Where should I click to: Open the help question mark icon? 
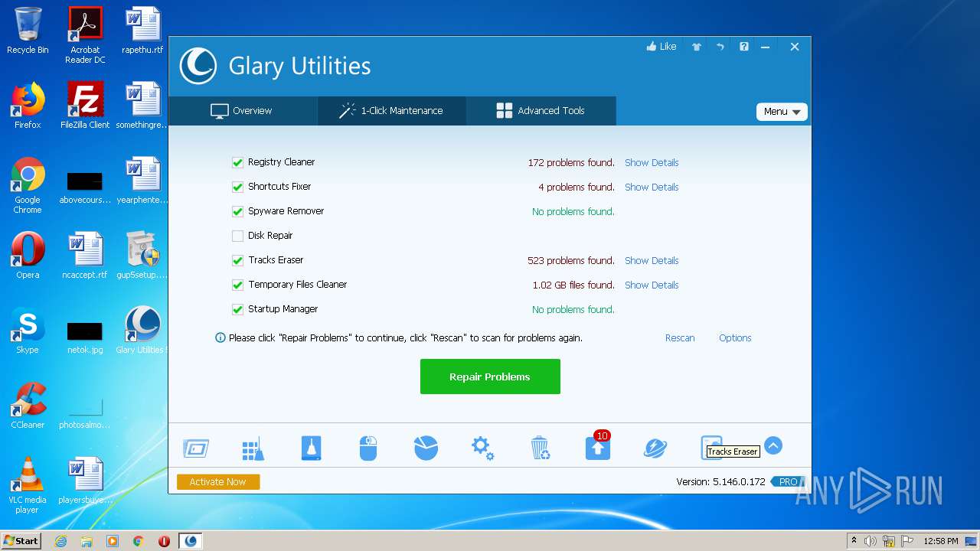(x=743, y=47)
